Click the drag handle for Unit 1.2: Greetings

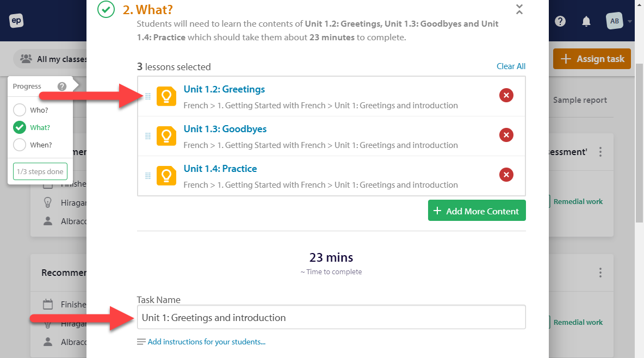tap(148, 96)
